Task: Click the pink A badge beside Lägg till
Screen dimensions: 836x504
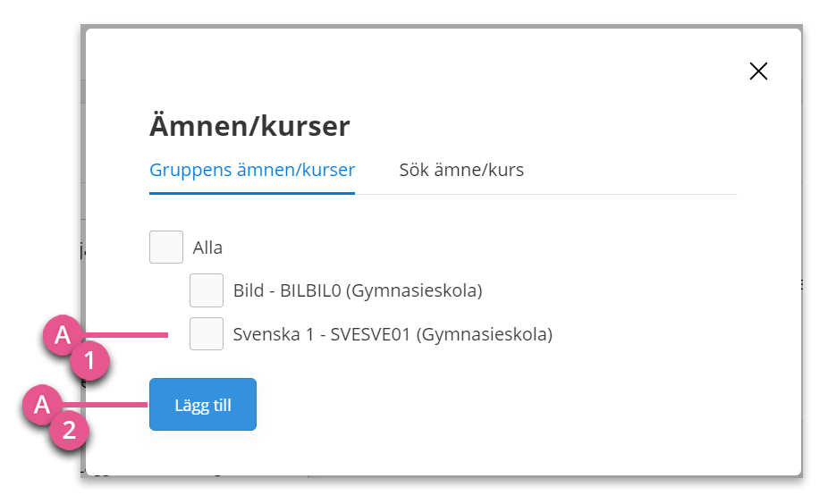Action: (42, 405)
